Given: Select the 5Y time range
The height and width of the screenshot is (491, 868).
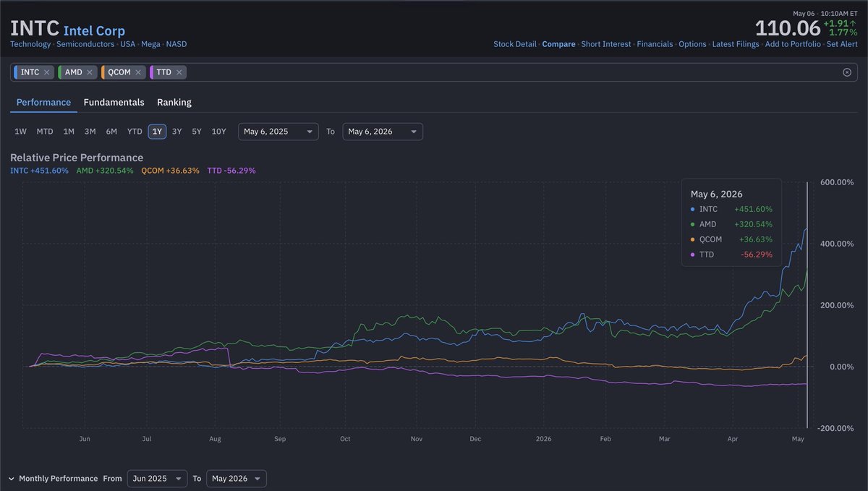Looking at the screenshot, I should [197, 132].
